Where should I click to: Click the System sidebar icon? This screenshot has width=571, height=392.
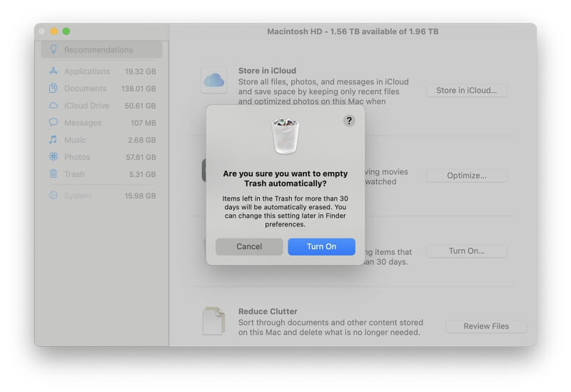pyautogui.click(x=54, y=195)
